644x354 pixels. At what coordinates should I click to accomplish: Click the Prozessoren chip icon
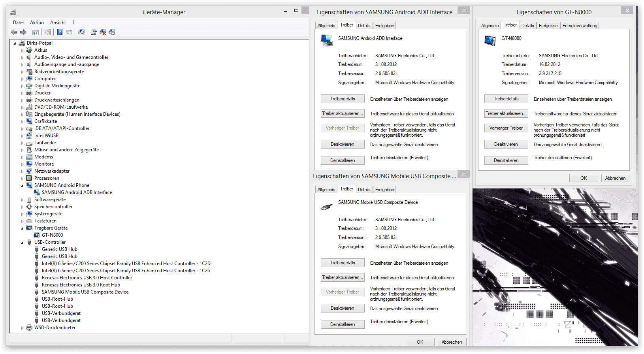click(x=29, y=178)
